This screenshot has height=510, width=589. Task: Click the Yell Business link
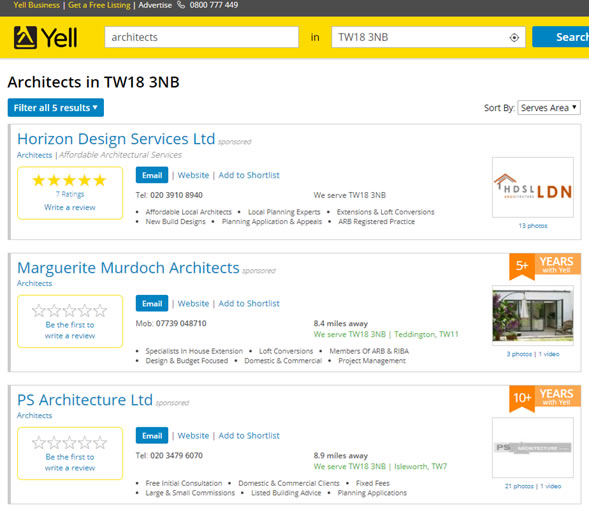tap(36, 5)
